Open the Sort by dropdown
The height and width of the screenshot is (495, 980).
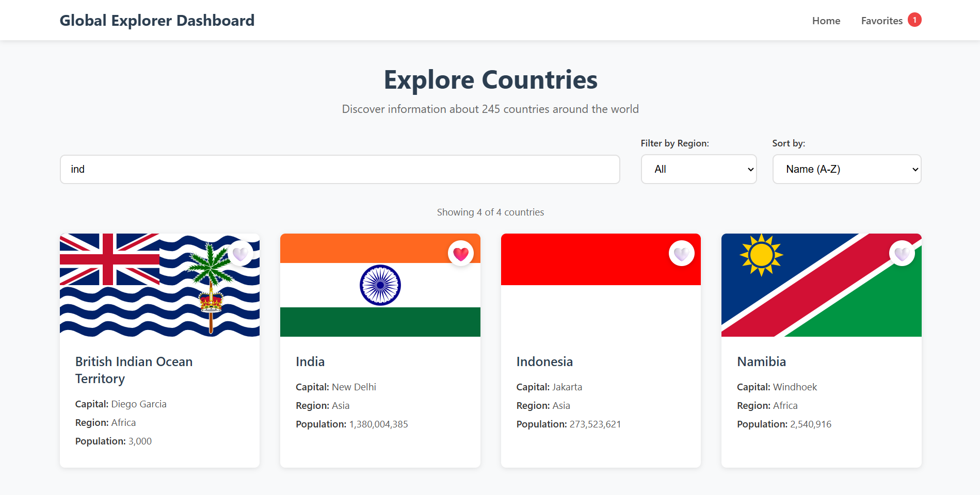click(x=846, y=169)
